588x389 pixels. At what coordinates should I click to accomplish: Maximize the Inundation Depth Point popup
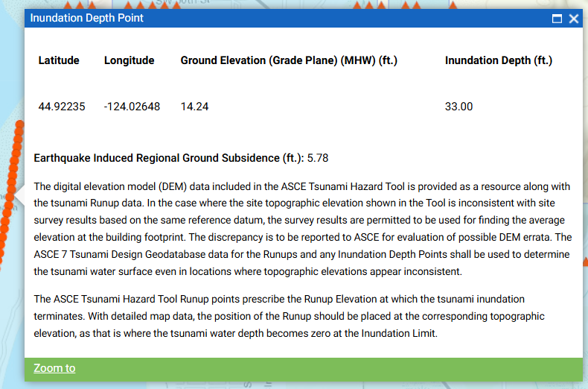pyautogui.click(x=557, y=19)
